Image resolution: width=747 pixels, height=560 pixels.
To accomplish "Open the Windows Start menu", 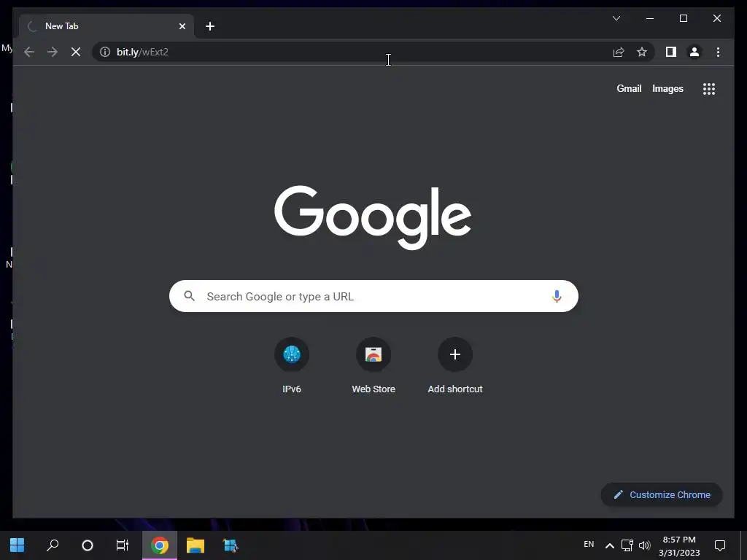I will pyautogui.click(x=18, y=545).
